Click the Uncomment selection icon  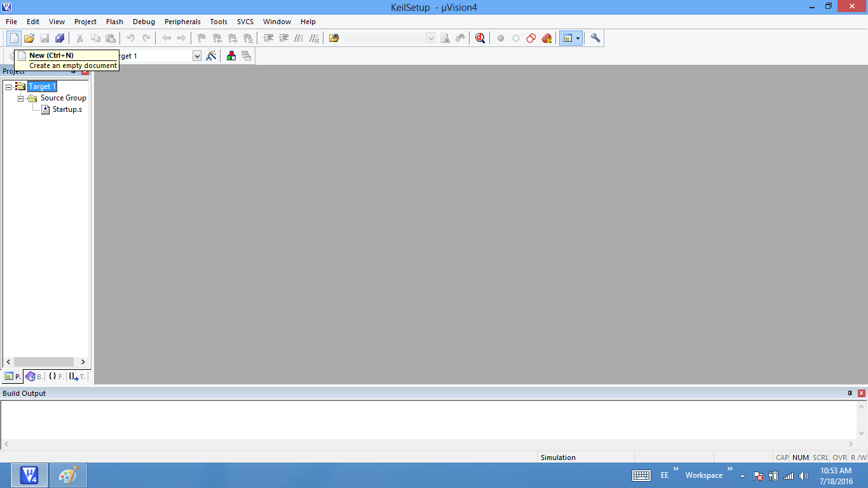pos(315,38)
